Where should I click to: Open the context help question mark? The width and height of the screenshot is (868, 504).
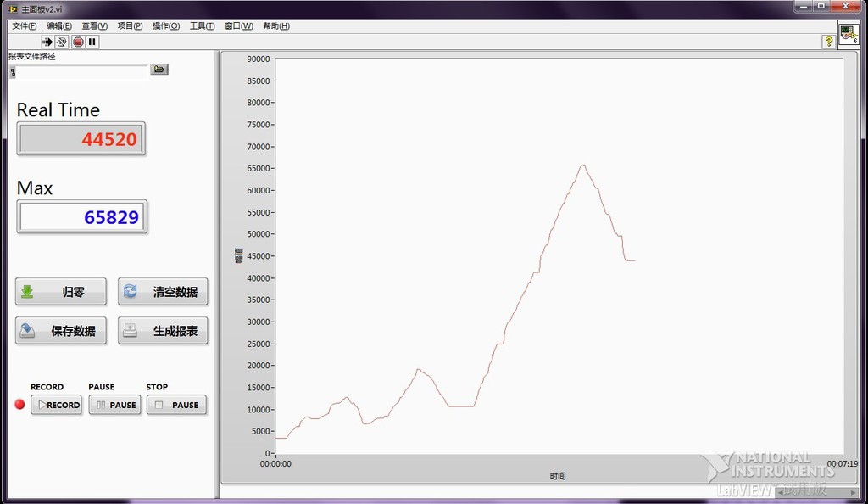point(828,42)
